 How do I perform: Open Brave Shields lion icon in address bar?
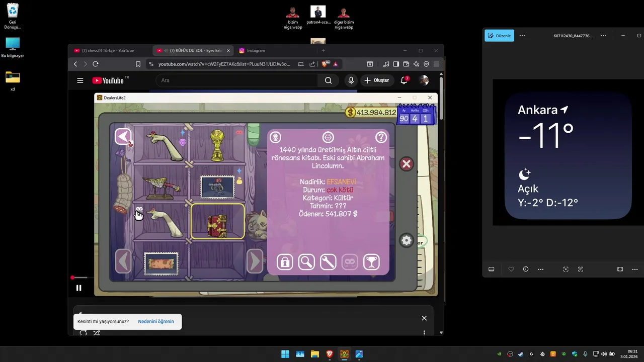[325, 64]
